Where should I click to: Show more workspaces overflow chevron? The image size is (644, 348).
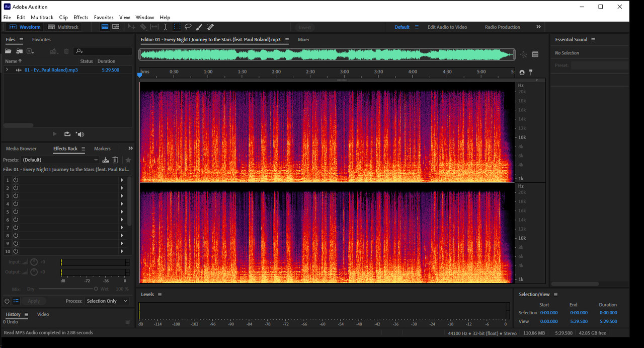point(538,27)
